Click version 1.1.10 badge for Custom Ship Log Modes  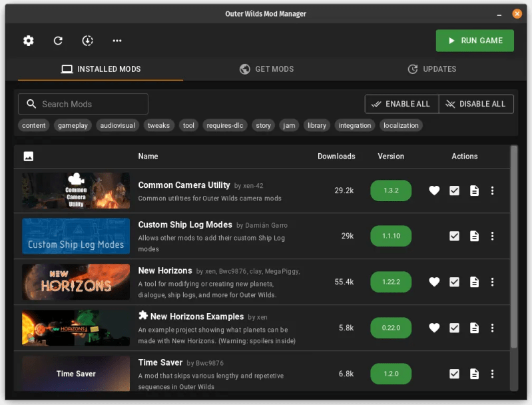391,236
